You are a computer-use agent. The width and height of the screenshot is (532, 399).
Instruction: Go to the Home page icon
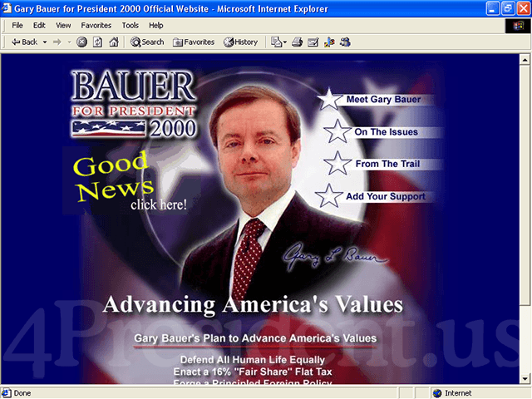[114, 42]
